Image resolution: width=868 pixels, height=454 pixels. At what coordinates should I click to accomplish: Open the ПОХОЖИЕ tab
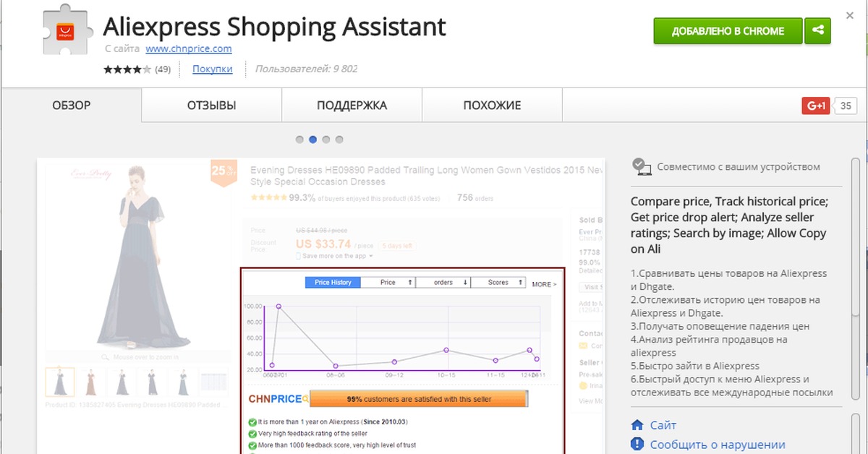click(492, 106)
